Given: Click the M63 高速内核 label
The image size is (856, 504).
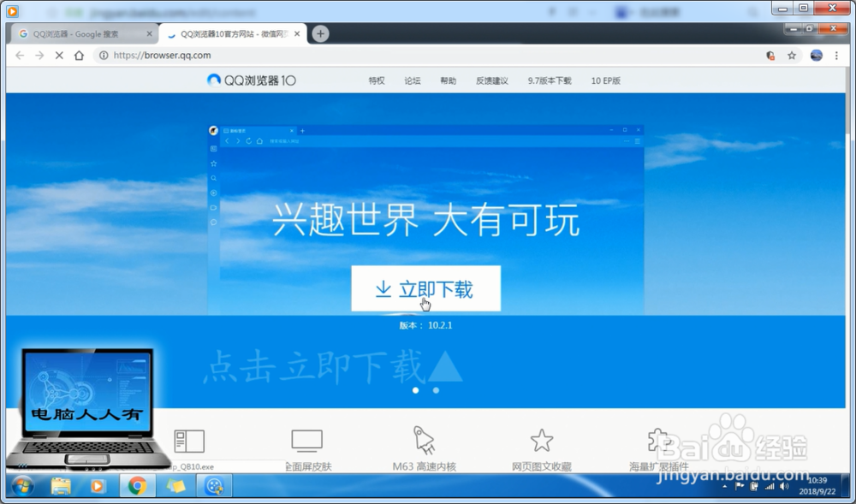Looking at the screenshot, I should pos(425,467).
